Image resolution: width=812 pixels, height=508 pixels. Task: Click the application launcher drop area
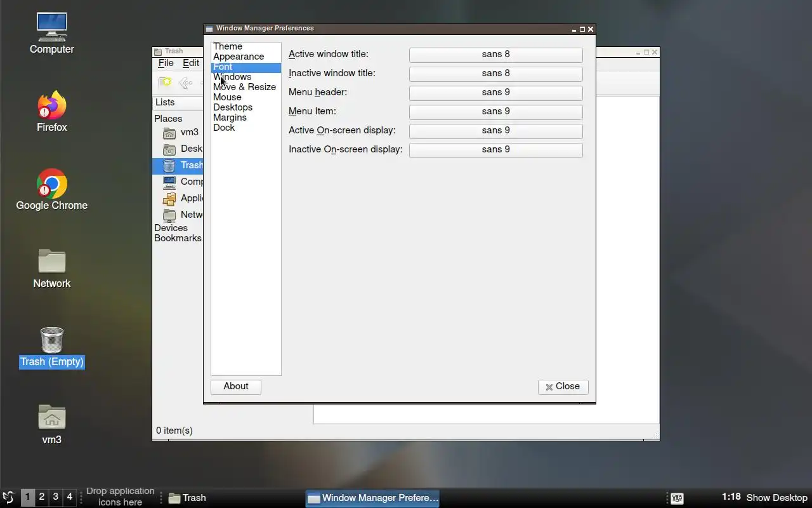click(x=120, y=497)
